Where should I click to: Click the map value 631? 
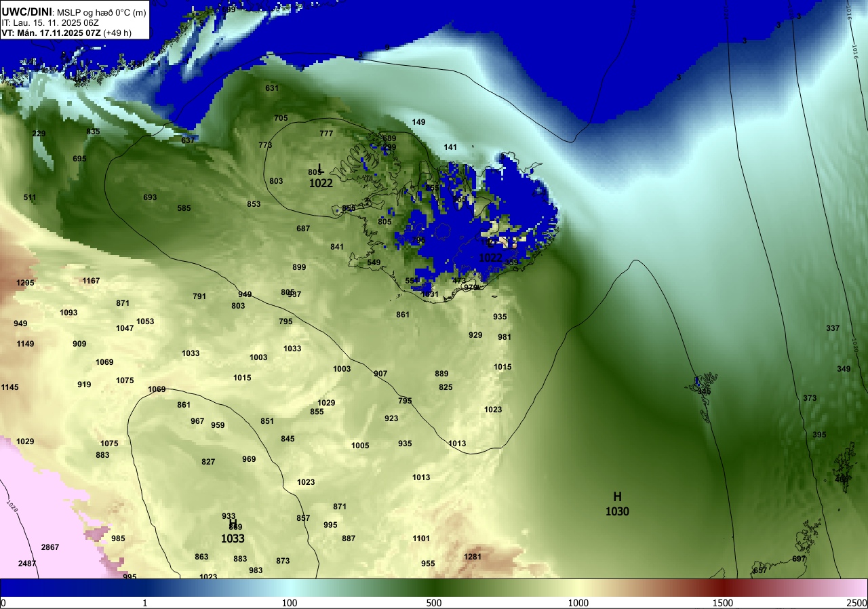point(272,88)
